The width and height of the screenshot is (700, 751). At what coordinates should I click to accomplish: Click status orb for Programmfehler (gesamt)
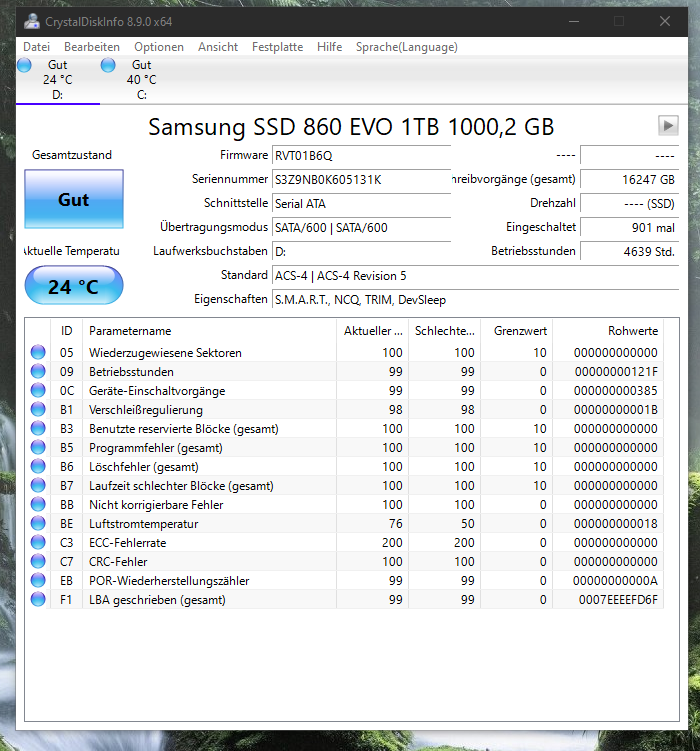coord(38,447)
